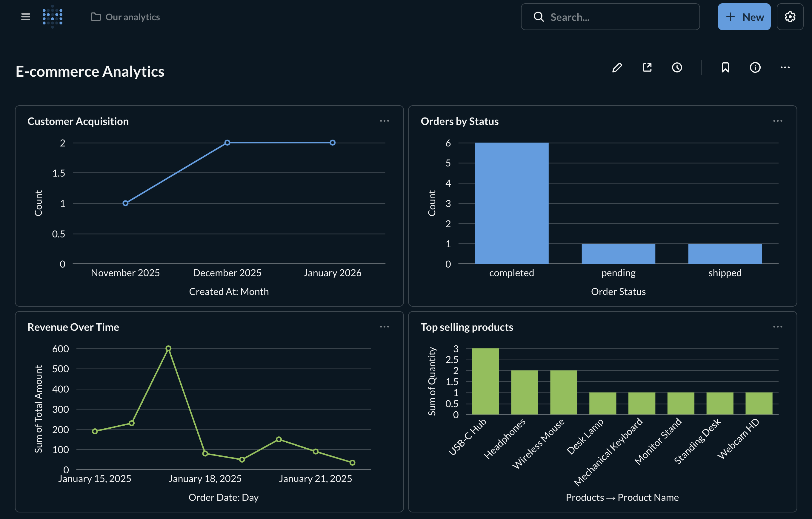Bookmark the E-commerce Analytics dashboard
The image size is (812, 519).
coord(725,68)
